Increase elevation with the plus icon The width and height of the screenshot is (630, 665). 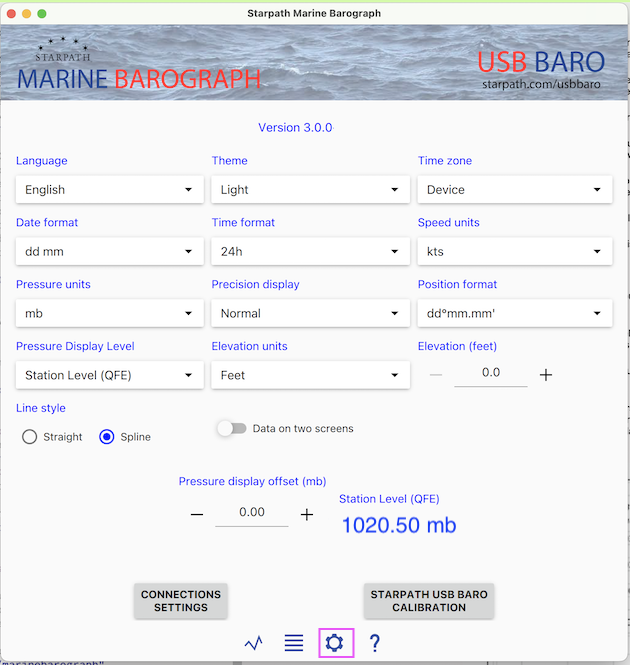point(546,374)
